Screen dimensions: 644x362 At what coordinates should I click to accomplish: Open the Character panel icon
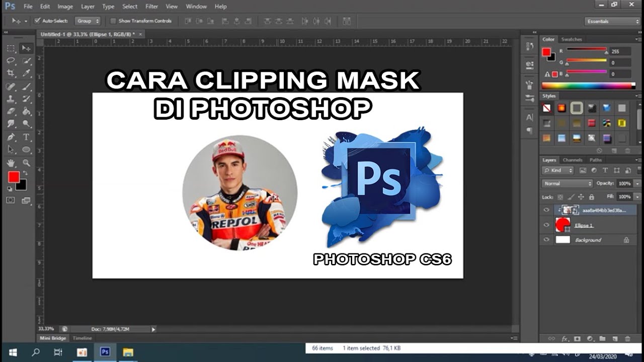529,118
